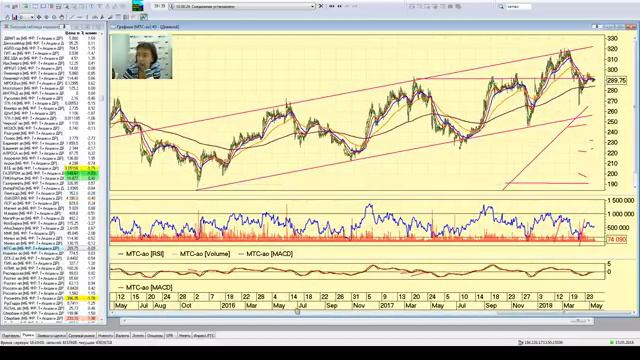Pick the trend line drawing tool
The height and width of the screenshot is (360, 640).
click(x=72, y=17)
